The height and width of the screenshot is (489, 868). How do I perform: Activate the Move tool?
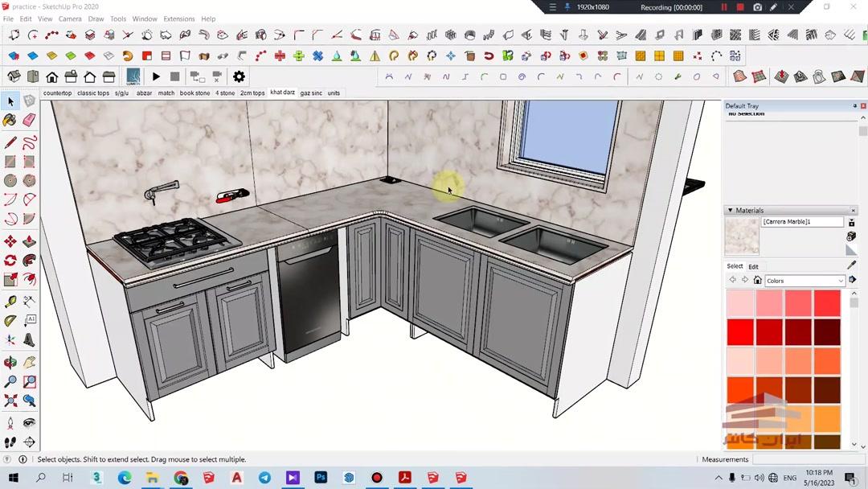point(10,241)
